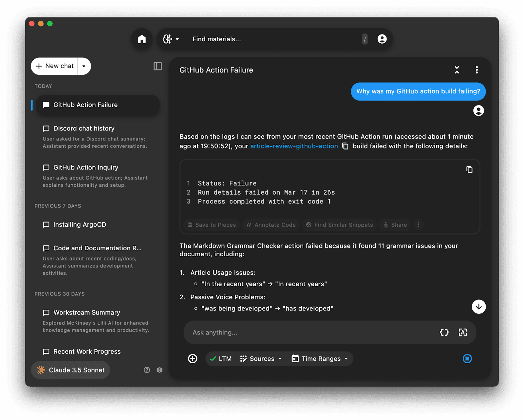Viewport: 524px width, 420px height.
Task: Click the 'Process completed with exit code 1' line
Action: click(264, 201)
